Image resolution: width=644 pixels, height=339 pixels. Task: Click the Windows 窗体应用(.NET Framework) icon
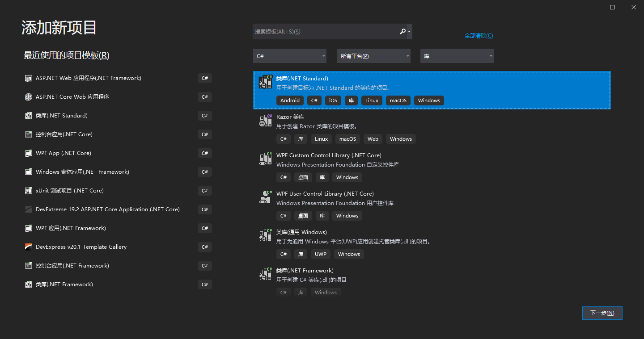29,172
